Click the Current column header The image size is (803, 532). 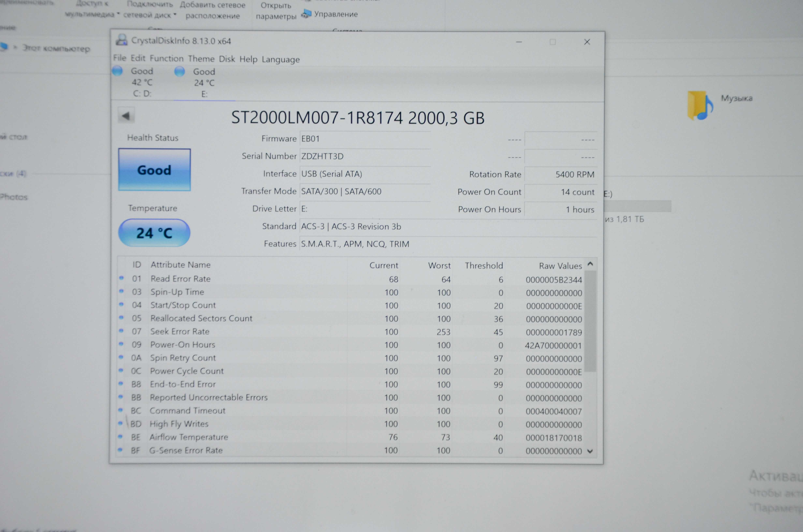tap(384, 265)
